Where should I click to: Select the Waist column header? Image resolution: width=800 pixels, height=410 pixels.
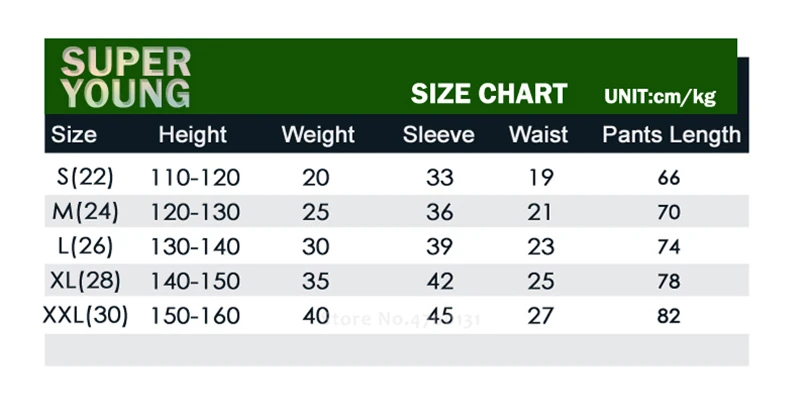pos(538,135)
